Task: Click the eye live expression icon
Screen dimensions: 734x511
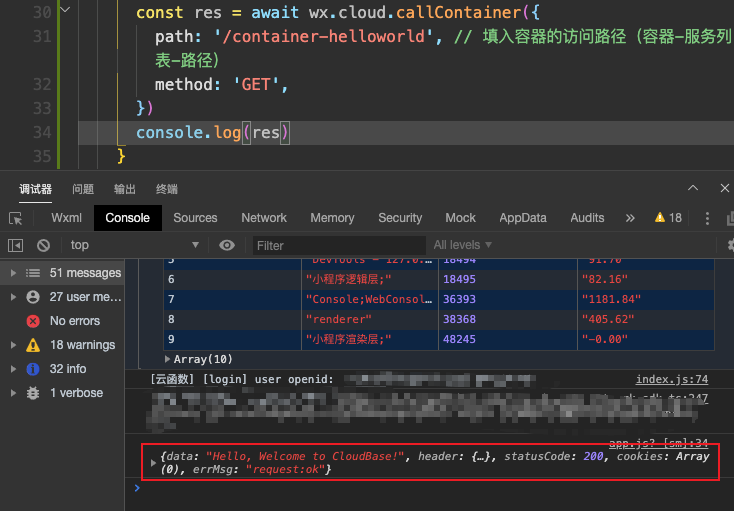Action: click(x=227, y=245)
